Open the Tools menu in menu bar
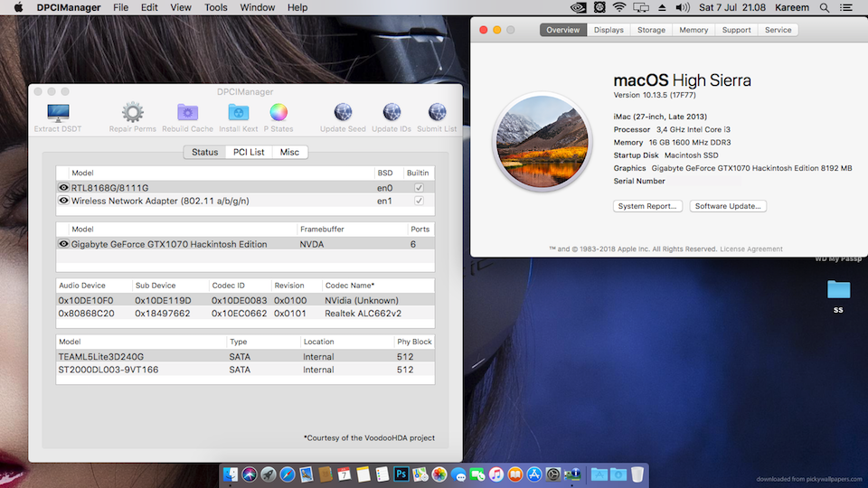The width and height of the screenshot is (868, 488). (x=216, y=7)
